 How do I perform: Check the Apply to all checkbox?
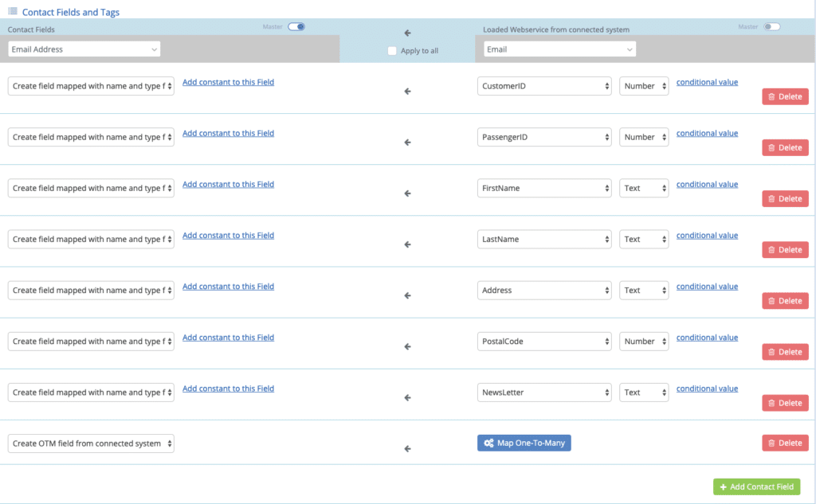392,50
